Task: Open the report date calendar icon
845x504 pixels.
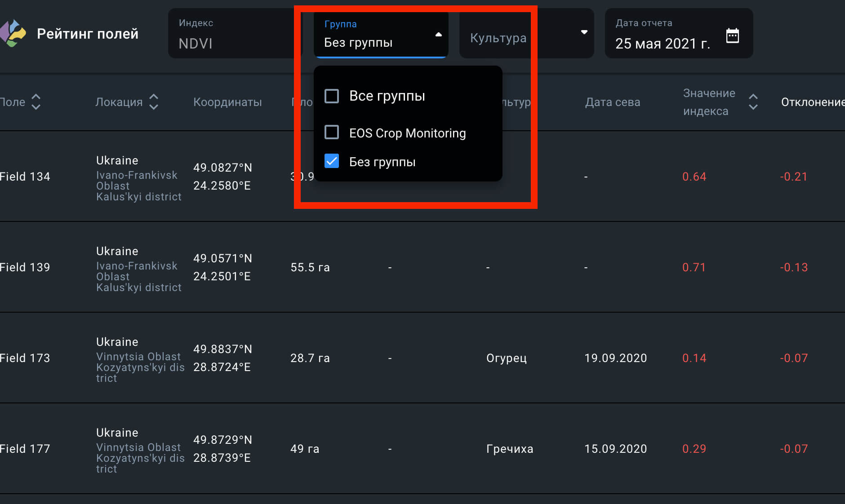Action: [732, 35]
